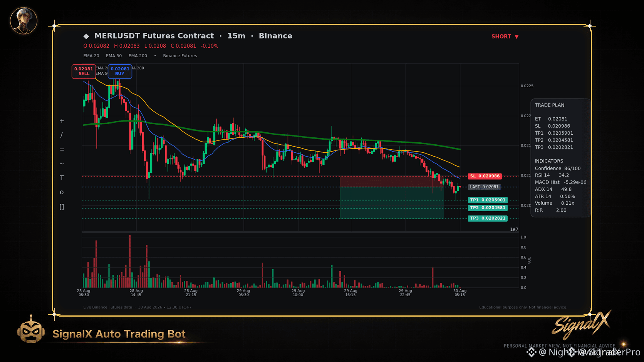Click the ADX 14 value 49.8 row

(553, 189)
